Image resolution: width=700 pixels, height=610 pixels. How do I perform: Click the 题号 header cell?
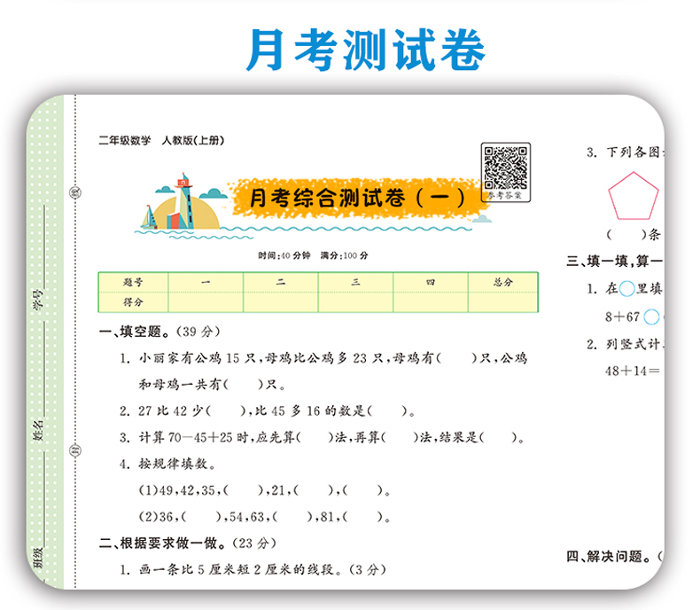tap(133, 282)
